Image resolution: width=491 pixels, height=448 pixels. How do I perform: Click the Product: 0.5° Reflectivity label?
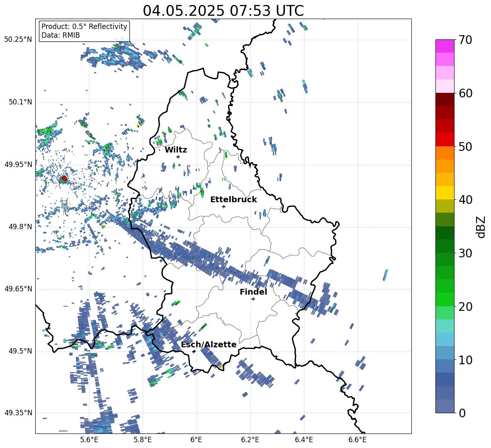coord(84,26)
